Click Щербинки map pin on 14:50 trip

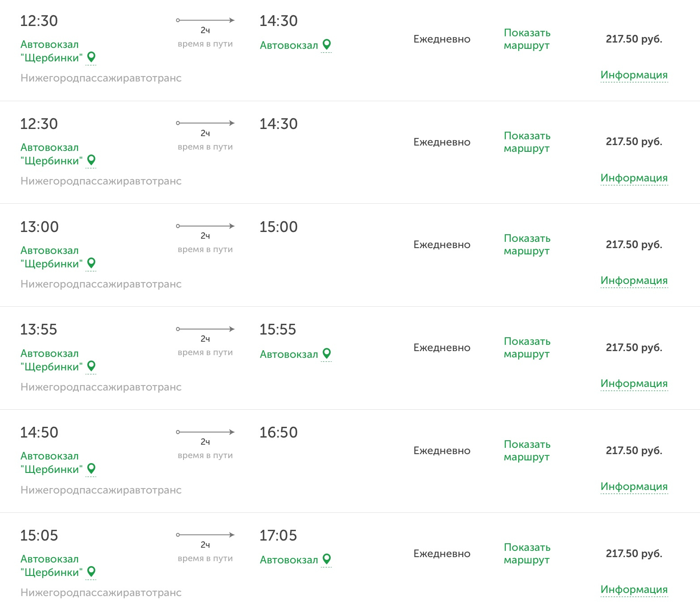click(91, 468)
